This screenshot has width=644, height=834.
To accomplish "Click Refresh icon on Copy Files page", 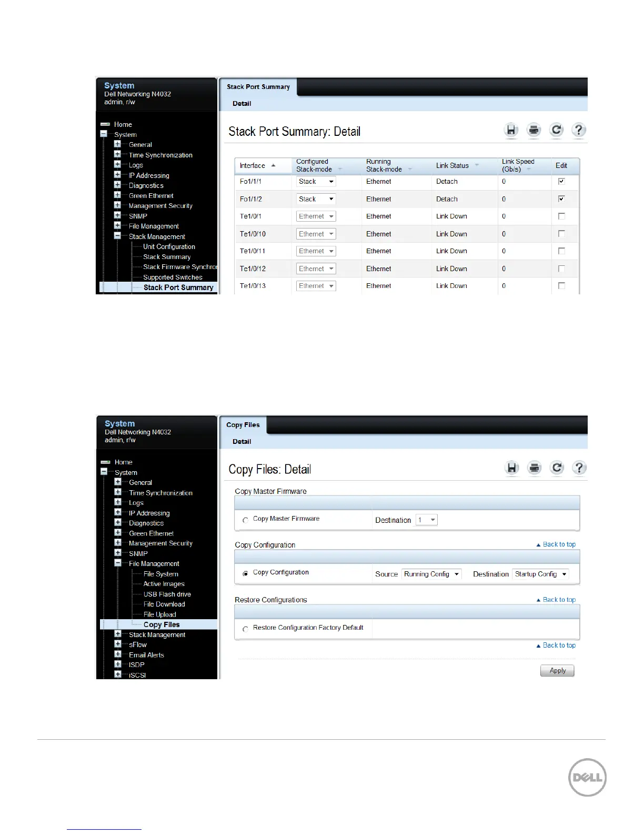I will point(557,468).
